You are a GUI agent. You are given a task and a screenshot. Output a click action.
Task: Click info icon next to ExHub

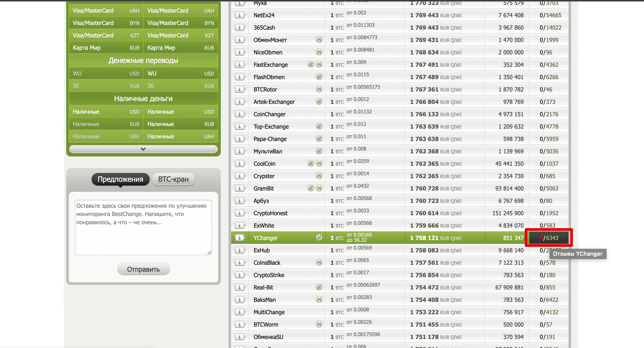point(240,250)
